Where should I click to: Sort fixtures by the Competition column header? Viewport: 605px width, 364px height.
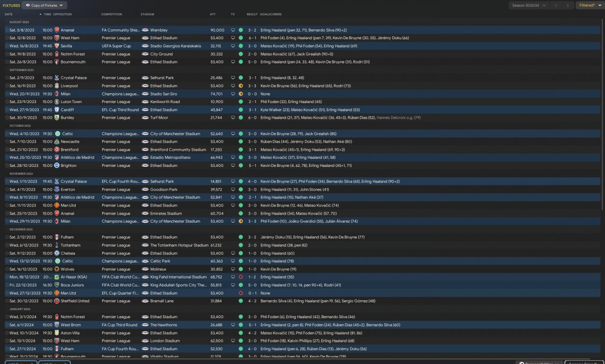112,14
